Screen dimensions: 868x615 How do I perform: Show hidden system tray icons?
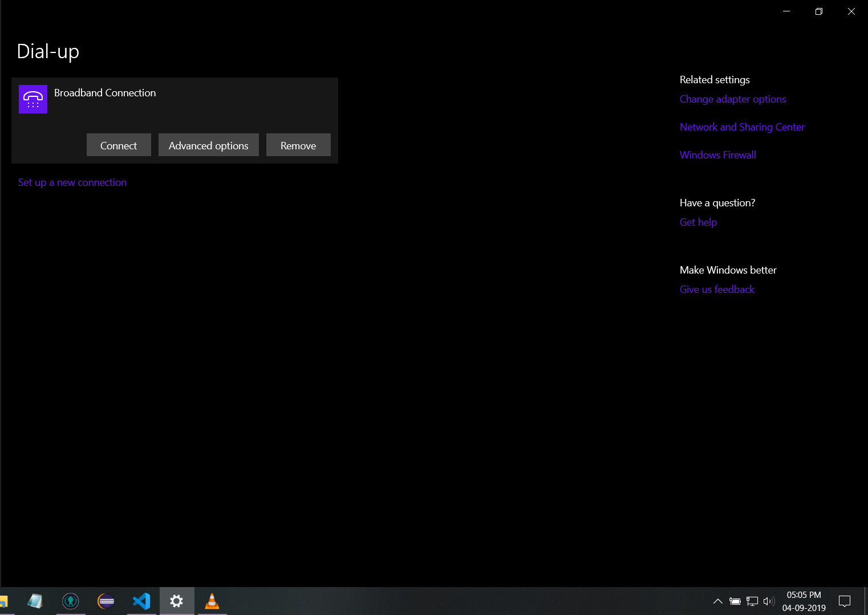[718, 601]
